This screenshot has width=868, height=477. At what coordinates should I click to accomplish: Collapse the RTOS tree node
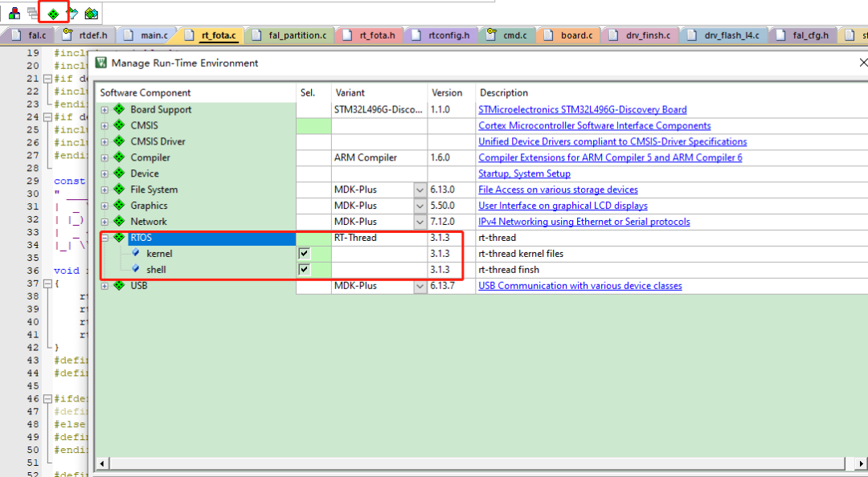point(104,238)
